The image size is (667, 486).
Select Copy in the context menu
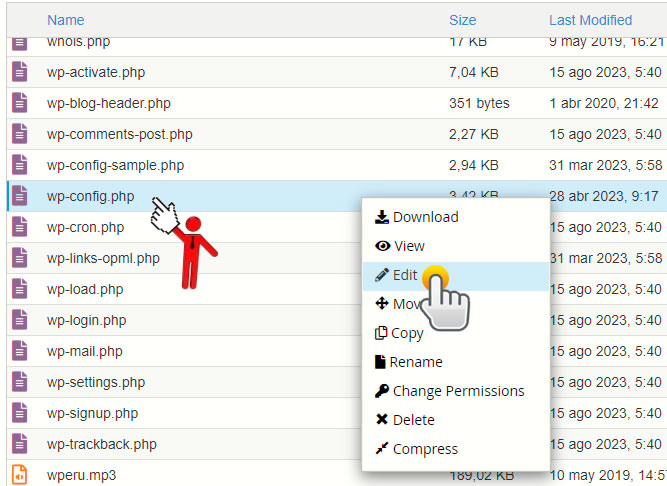[407, 333]
